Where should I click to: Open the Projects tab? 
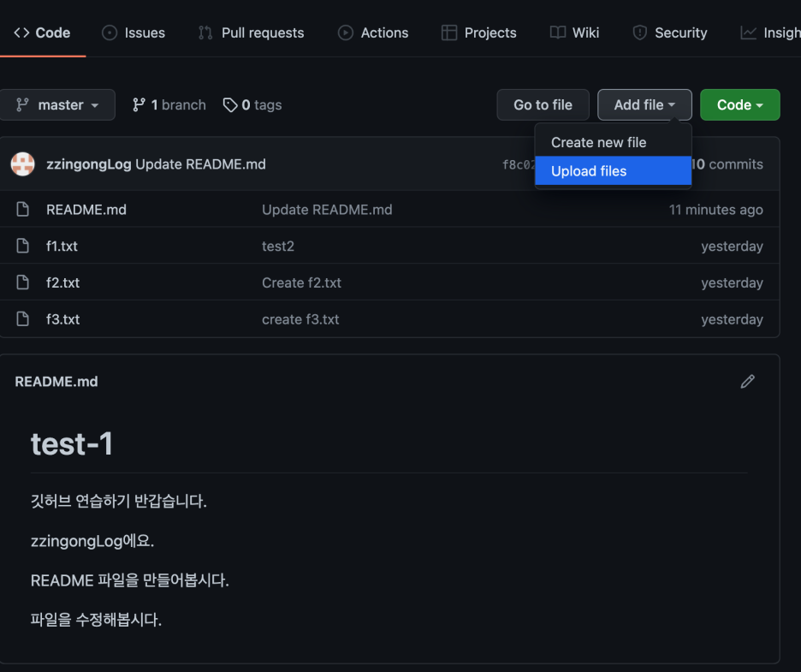tap(478, 33)
